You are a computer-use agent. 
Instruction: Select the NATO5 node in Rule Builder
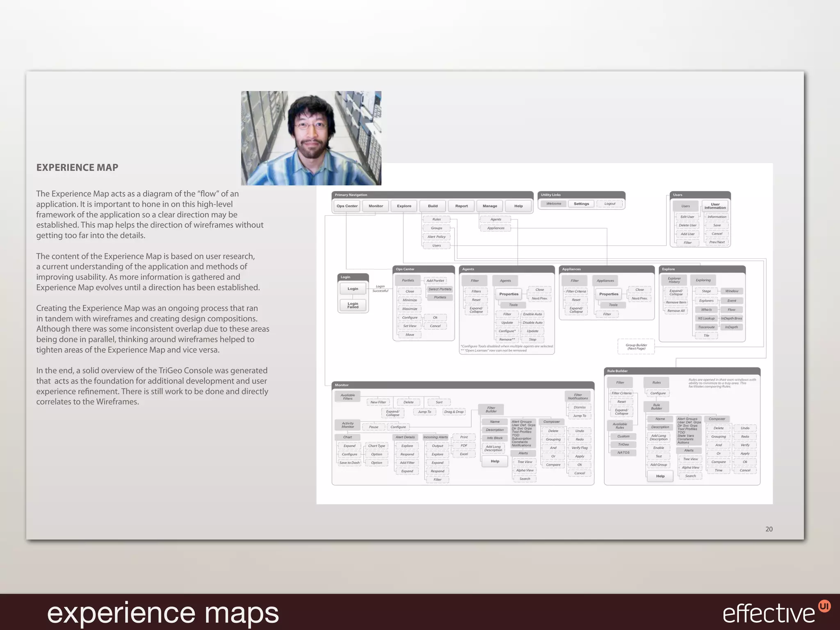623,453
